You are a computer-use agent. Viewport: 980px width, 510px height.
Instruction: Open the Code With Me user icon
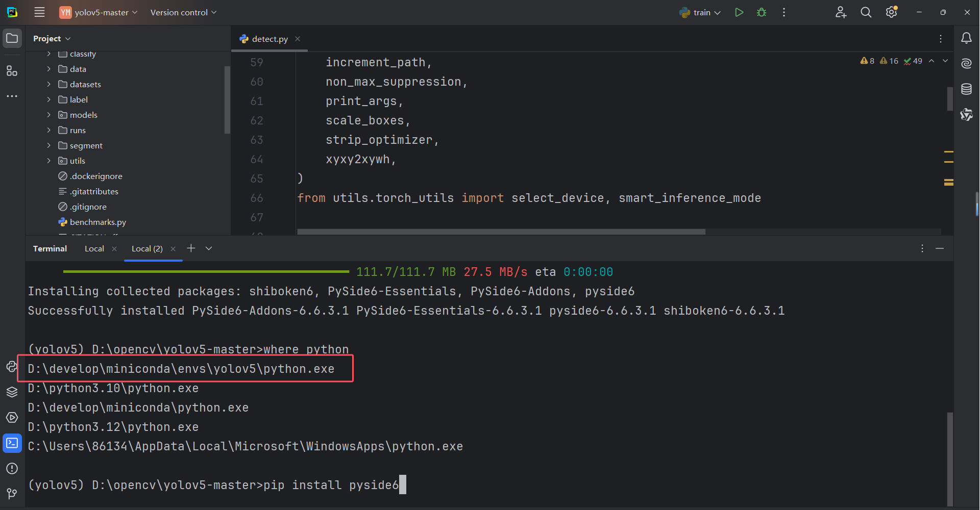click(841, 12)
